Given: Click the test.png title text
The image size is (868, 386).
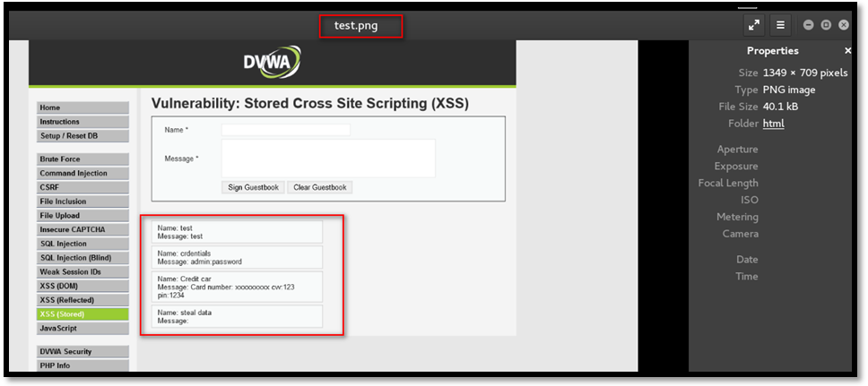Looking at the screenshot, I should point(356,25).
